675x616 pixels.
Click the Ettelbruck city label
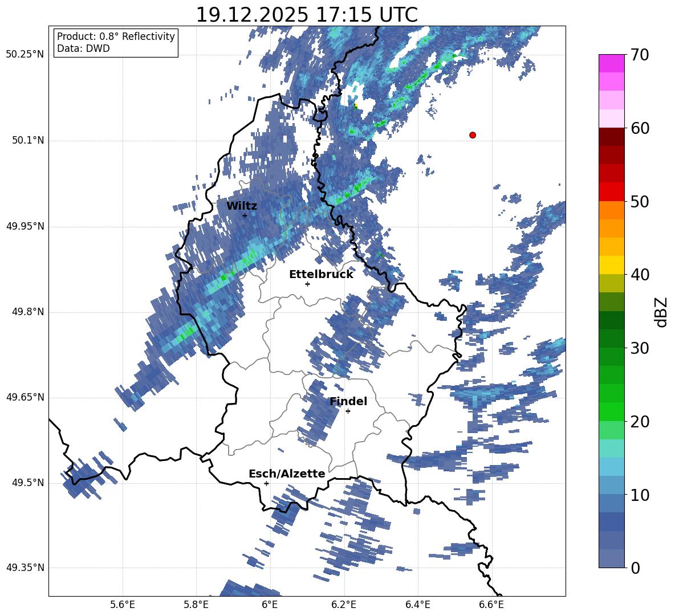pyautogui.click(x=321, y=275)
